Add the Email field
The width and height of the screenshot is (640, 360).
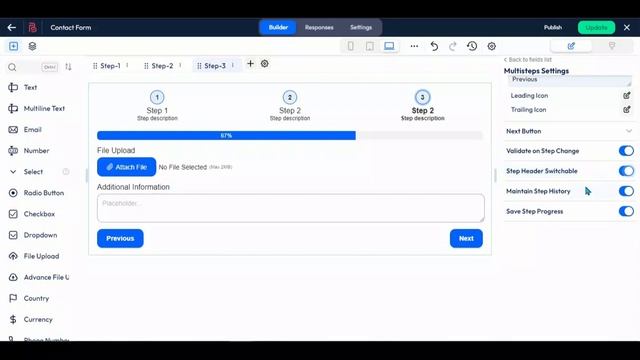32,129
